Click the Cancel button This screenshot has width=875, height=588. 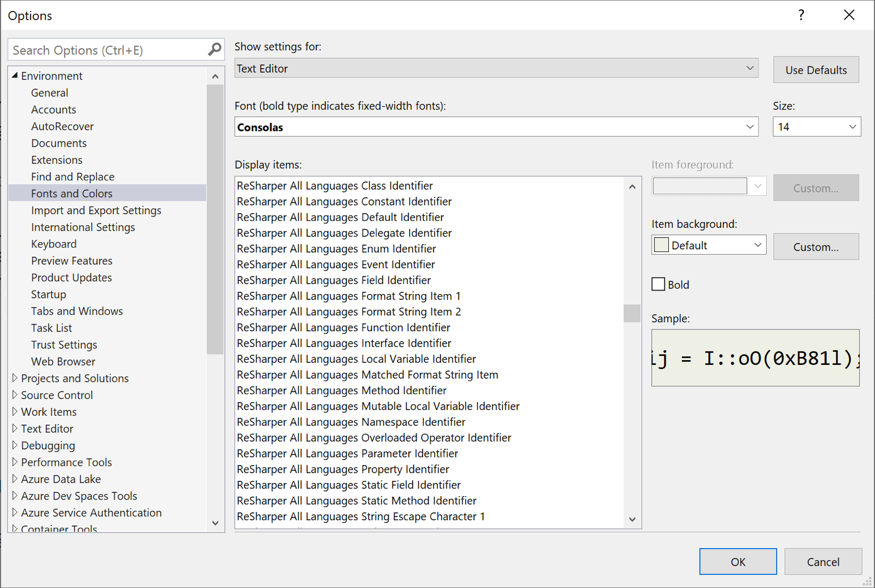[823, 562]
